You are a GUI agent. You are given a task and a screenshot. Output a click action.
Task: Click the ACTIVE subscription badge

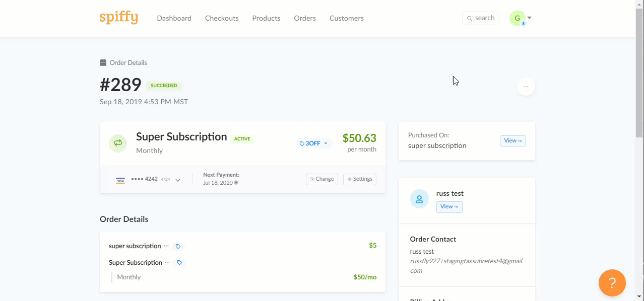tap(242, 139)
